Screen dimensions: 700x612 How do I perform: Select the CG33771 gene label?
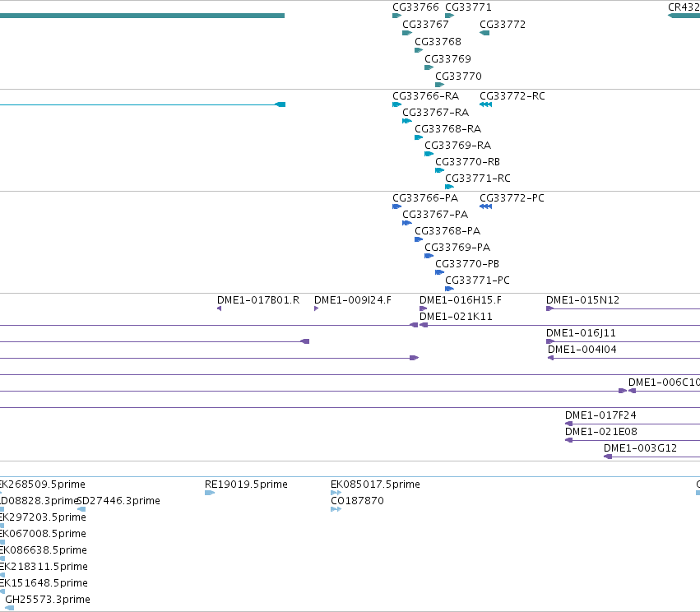tap(468, 7)
